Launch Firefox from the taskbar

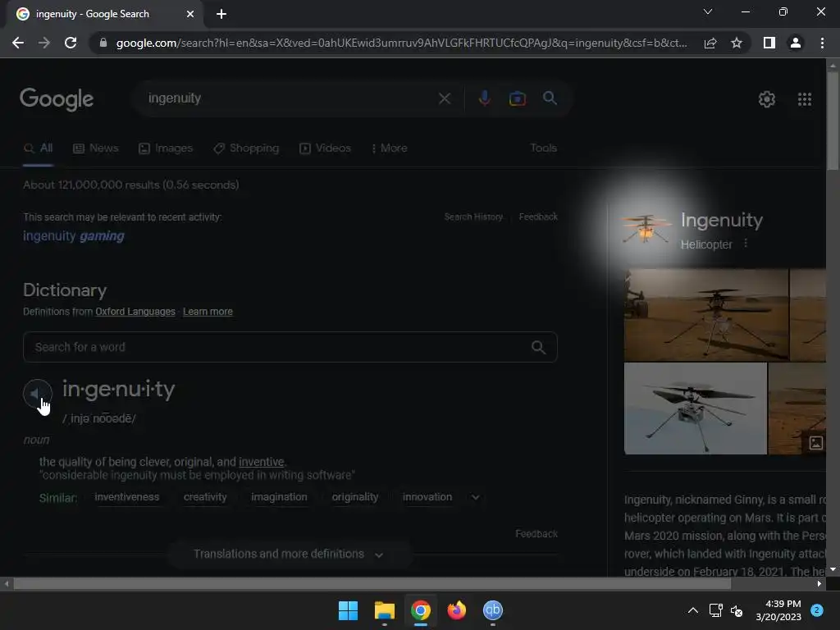[456, 610]
